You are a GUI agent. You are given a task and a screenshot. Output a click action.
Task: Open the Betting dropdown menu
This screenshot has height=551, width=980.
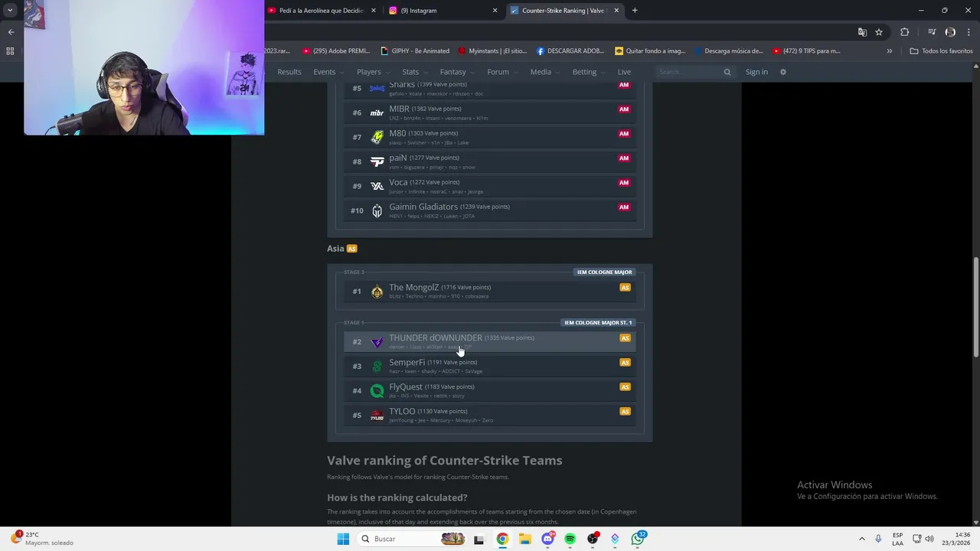[x=588, y=72]
